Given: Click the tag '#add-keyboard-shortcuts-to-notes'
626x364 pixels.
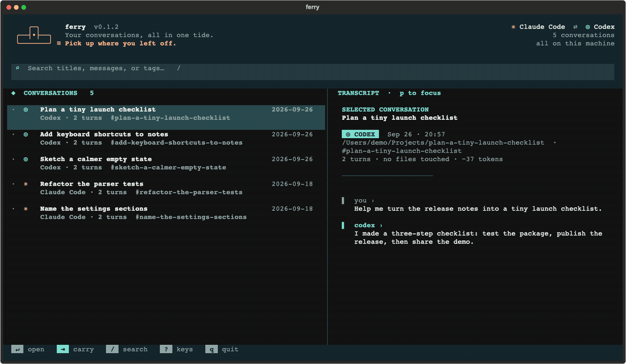Looking at the screenshot, I should [x=177, y=143].
